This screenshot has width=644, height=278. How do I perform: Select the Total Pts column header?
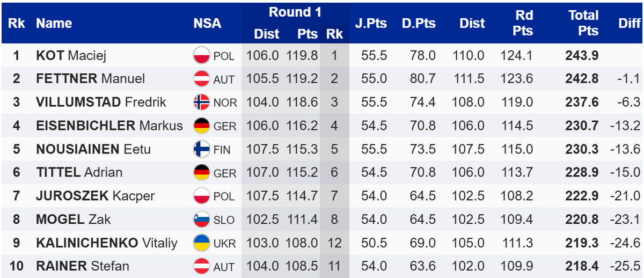[583, 23]
